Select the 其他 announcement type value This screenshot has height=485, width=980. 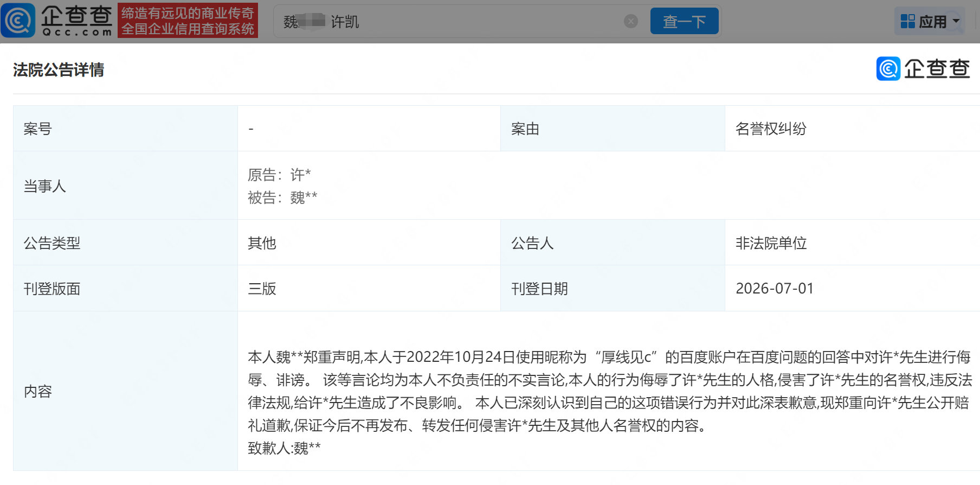[x=262, y=243]
